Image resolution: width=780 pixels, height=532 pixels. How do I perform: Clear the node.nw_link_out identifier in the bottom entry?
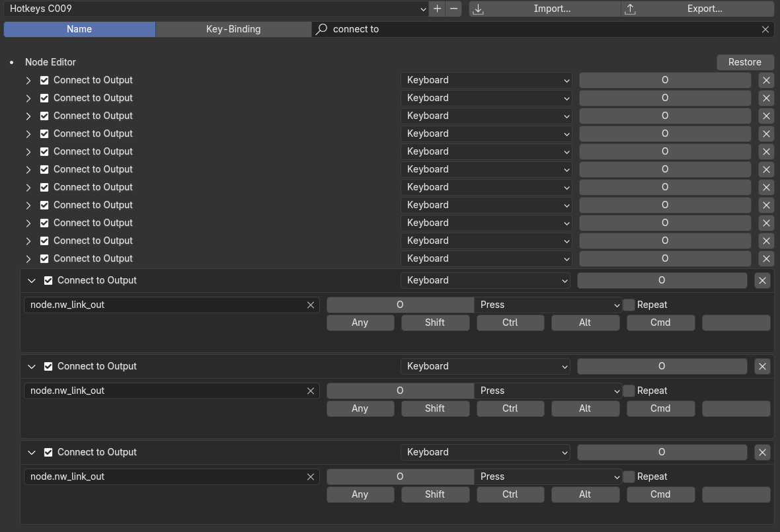pos(311,476)
